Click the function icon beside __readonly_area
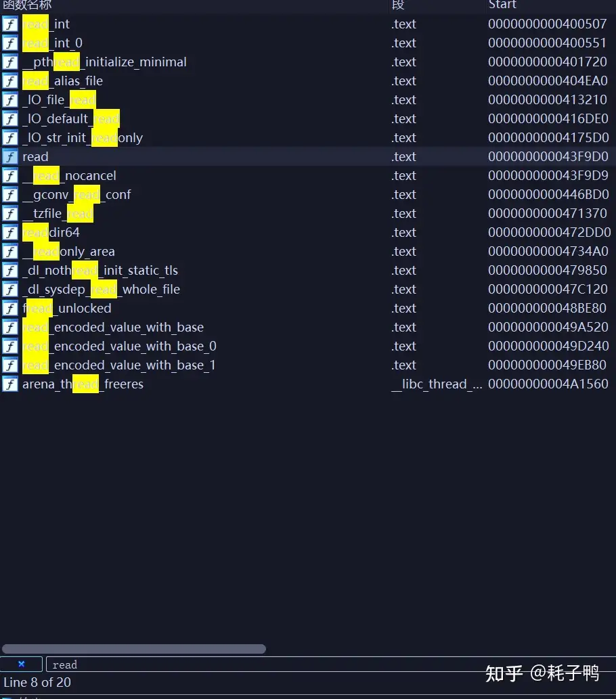The height and width of the screenshot is (699, 616). coord(9,252)
